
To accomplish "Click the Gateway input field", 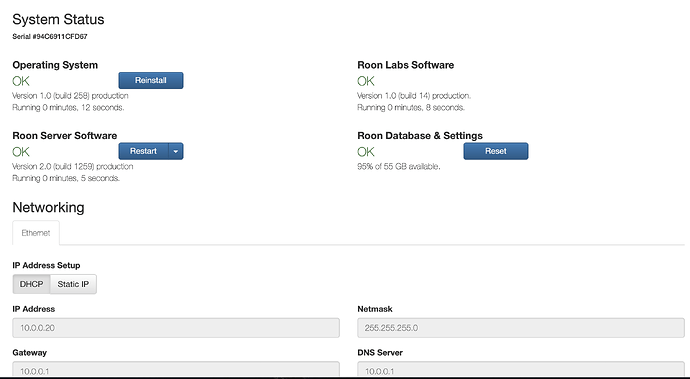I will click(176, 369).
